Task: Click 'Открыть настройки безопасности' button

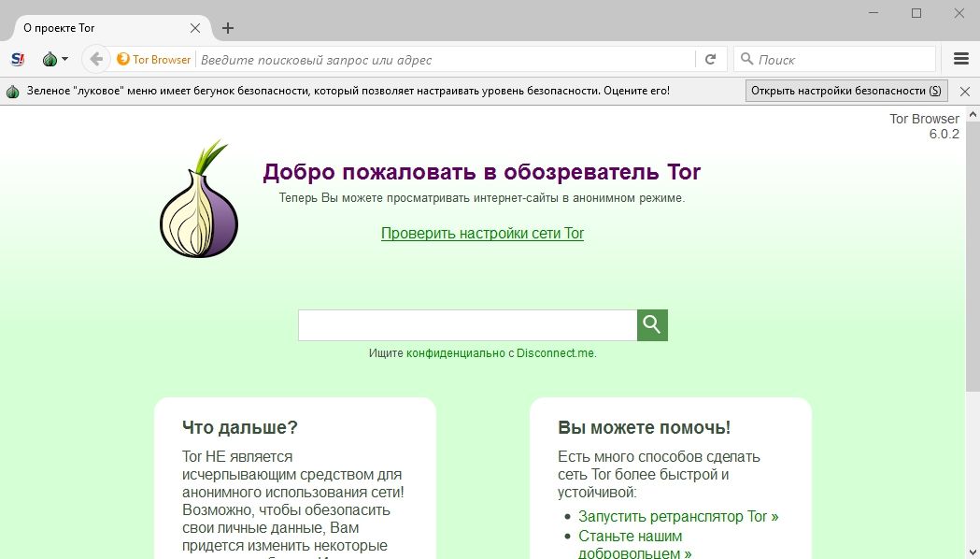Action: (846, 91)
